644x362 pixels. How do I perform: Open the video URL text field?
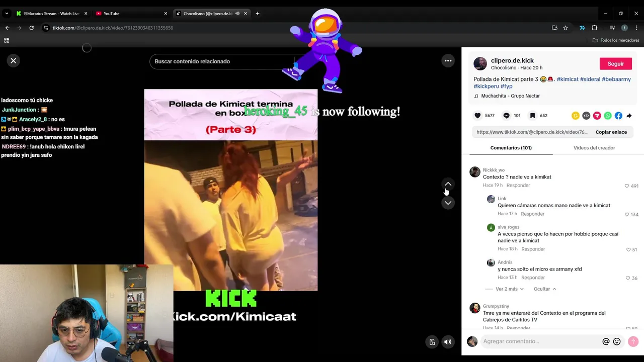click(532, 132)
